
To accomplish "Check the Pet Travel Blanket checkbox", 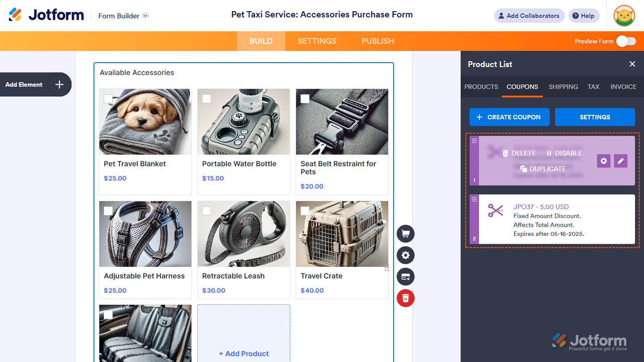I will pos(108,99).
